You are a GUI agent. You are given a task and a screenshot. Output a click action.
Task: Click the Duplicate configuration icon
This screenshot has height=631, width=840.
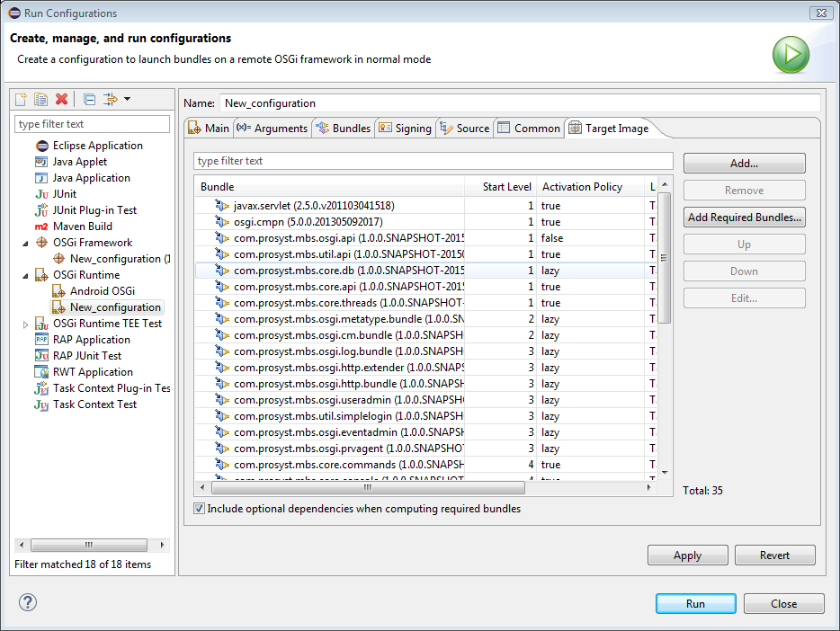point(40,99)
